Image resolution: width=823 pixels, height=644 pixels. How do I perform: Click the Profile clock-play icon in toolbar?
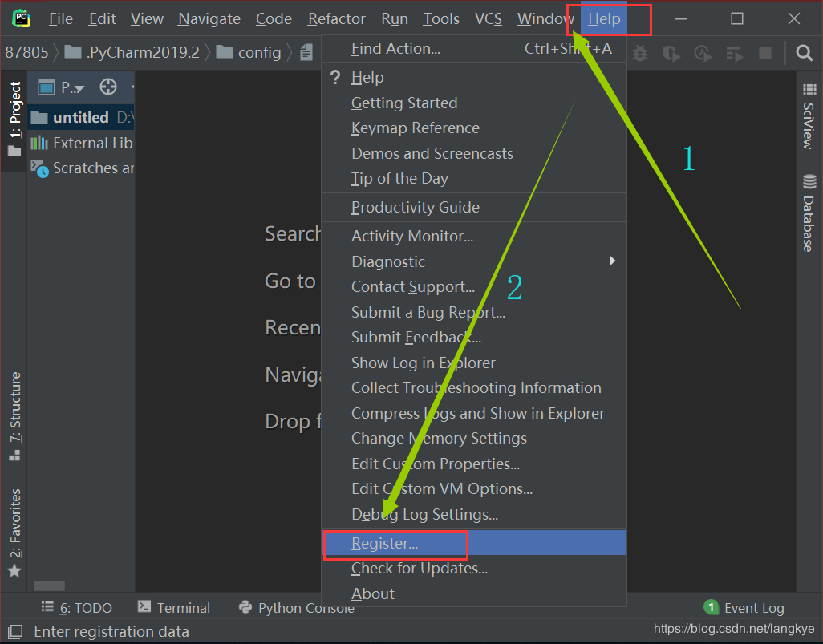tap(703, 53)
